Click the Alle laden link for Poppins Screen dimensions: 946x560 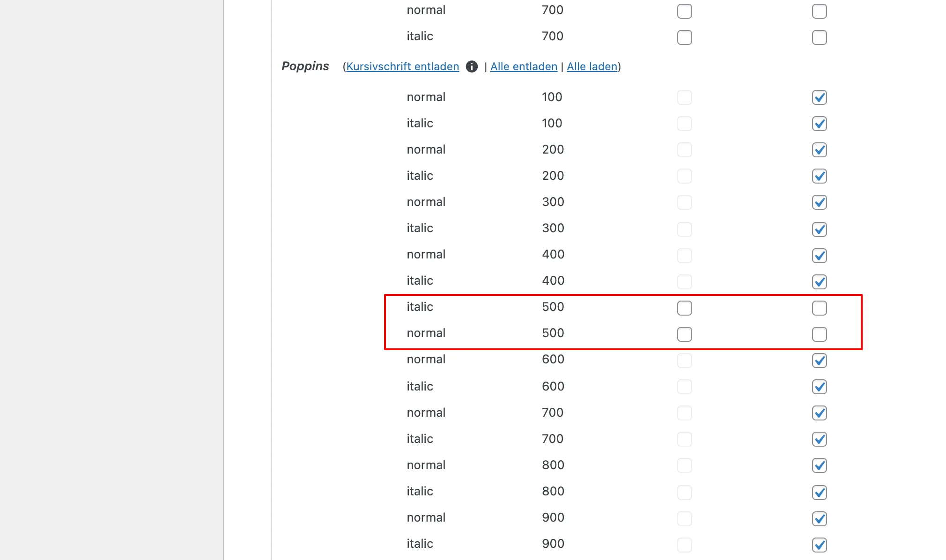pyautogui.click(x=592, y=66)
